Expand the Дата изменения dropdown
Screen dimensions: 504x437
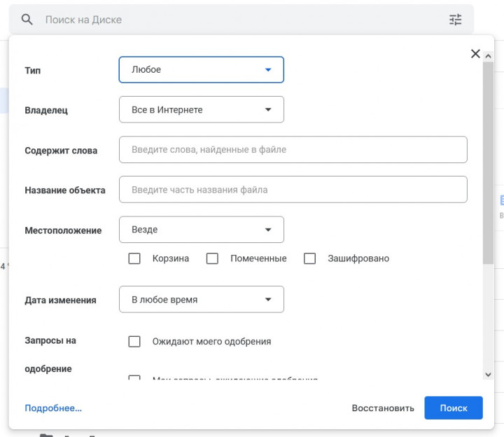tap(202, 299)
